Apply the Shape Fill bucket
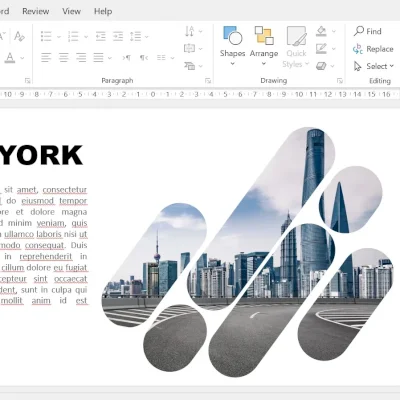The width and height of the screenshot is (400, 400). 321,31
